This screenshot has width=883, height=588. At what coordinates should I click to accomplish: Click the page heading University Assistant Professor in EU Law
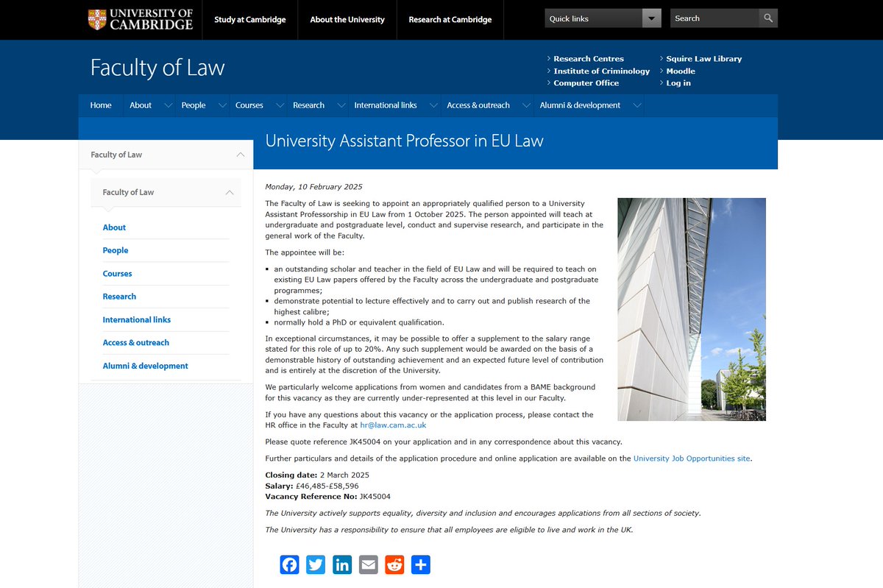click(x=404, y=141)
